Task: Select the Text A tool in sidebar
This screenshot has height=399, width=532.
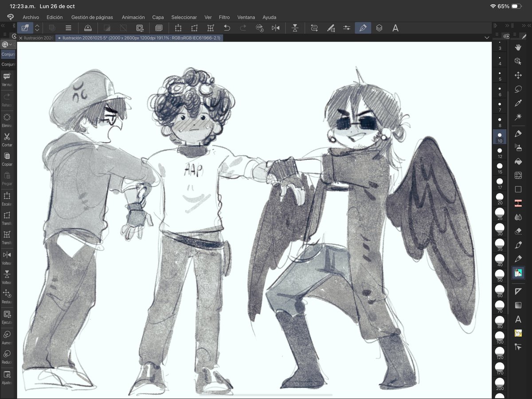Action: click(x=518, y=319)
